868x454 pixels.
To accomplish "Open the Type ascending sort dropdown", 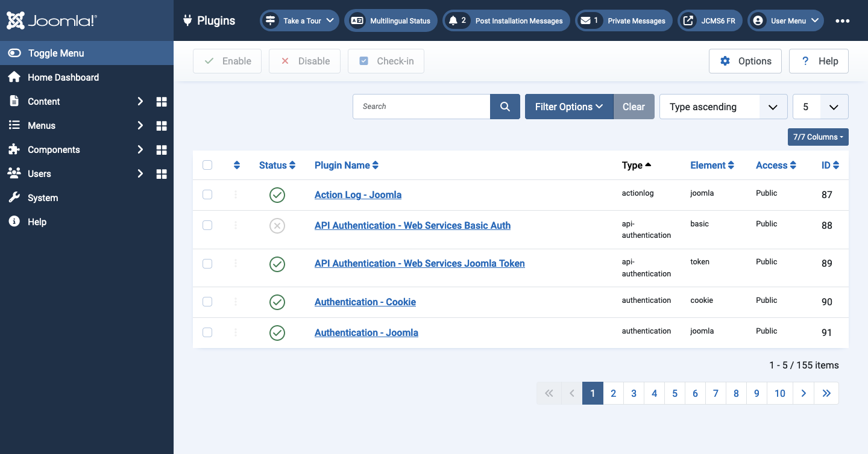I will pos(723,107).
